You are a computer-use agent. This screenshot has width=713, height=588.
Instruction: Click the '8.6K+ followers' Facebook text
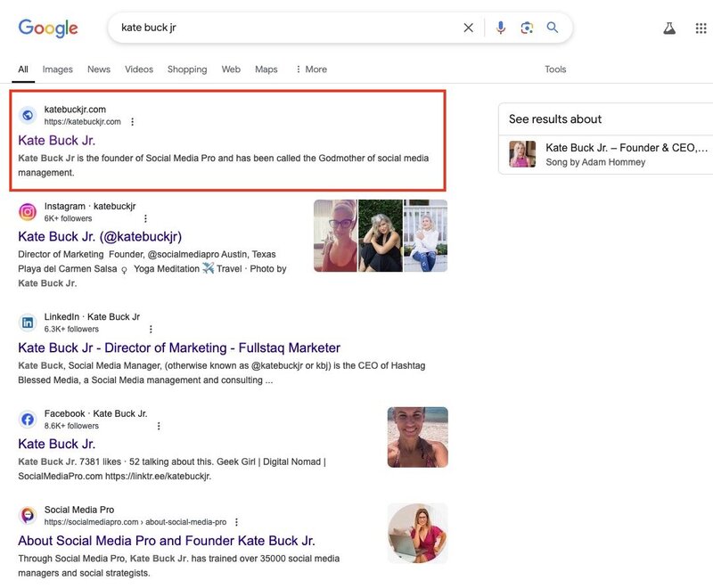click(x=71, y=426)
